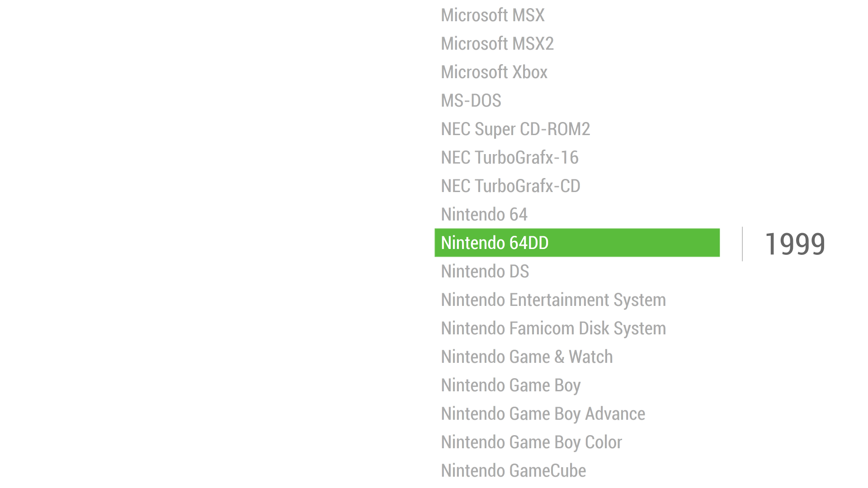Select the Nintendo 64 item
Screen dimensions: 868x488
tap(484, 215)
